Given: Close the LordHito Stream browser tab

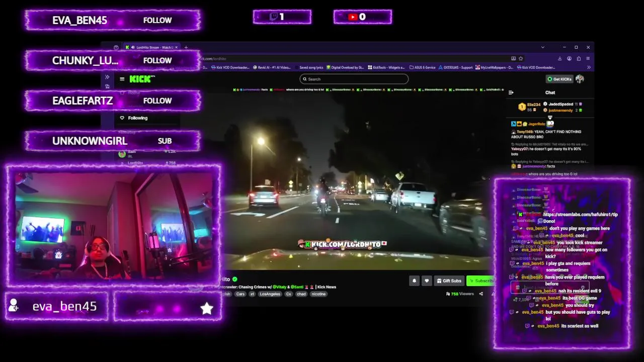Looking at the screenshot, I should pyautogui.click(x=177, y=47).
